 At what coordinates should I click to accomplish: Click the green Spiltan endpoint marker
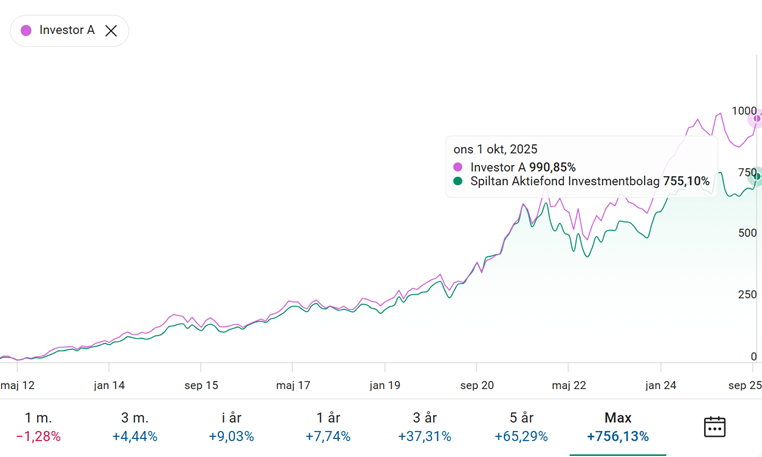pyautogui.click(x=757, y=176)
